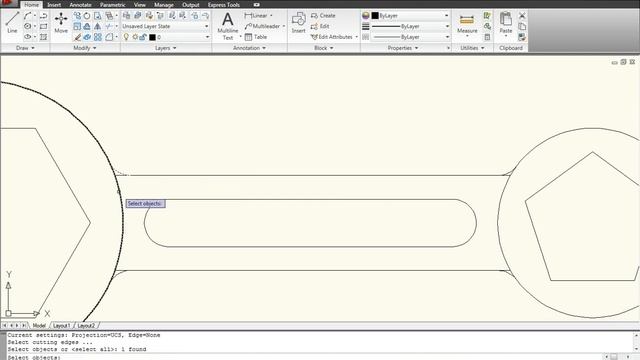Click Edit Attributes button
The width and height of the screenshot is (640, 360).
coord(331,37)
